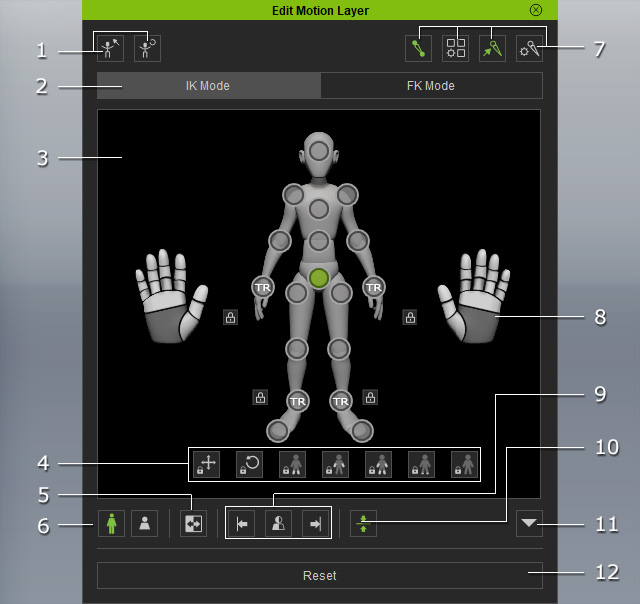Select the rotate body part tool

[x=147, y=49]
